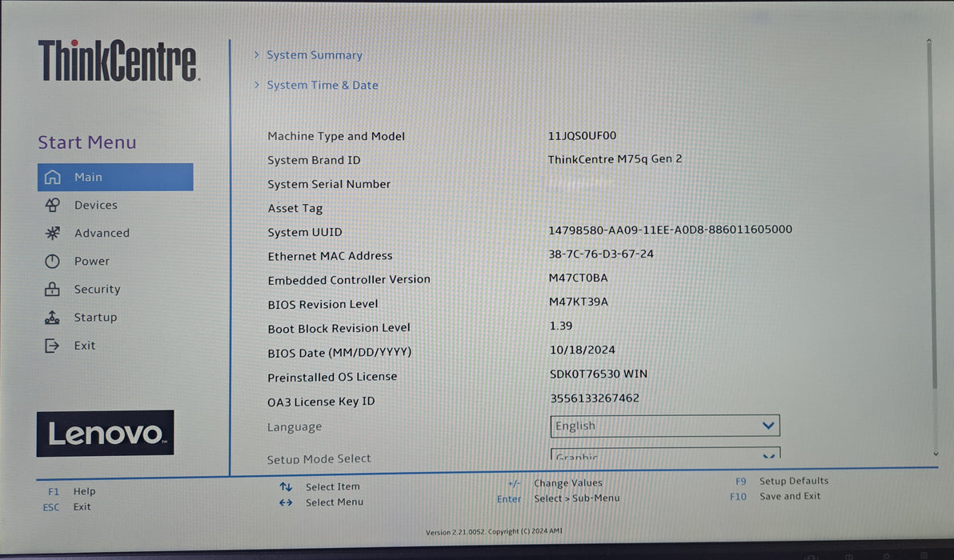Click the vertical scrollbar thumb
Viewport: 954px width, 560px height.
932,216
